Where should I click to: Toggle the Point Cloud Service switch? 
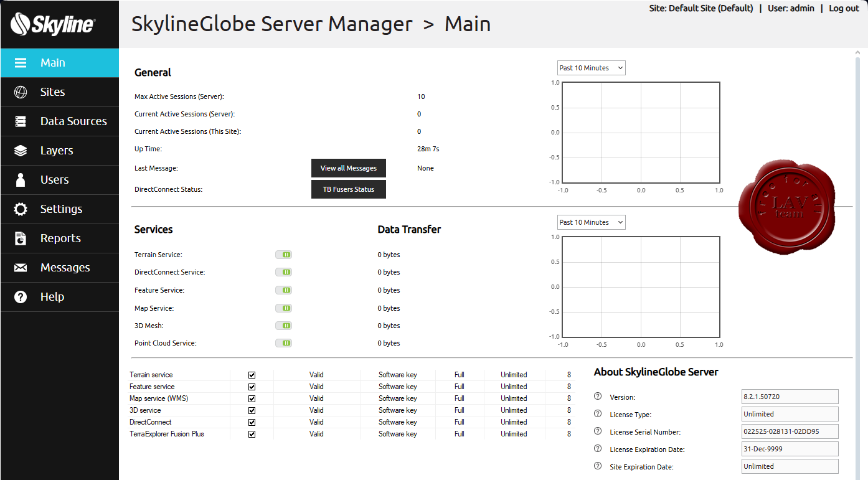click(284, 343)
